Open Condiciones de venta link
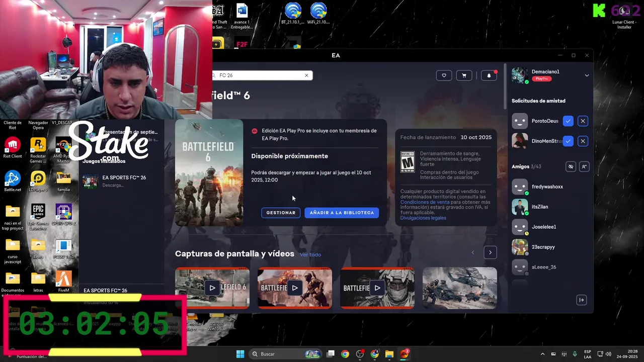This screenshot has width=644, height=362. (x=425, y=202)
